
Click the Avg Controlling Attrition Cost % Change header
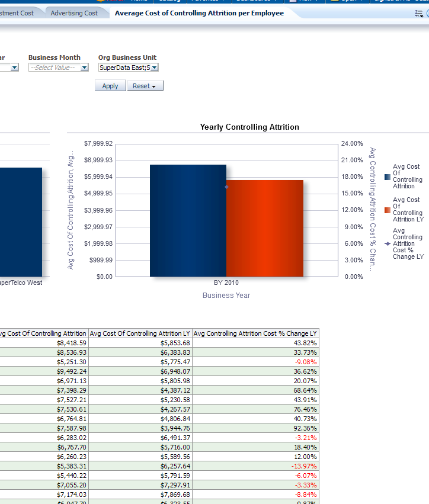[255, 333]
